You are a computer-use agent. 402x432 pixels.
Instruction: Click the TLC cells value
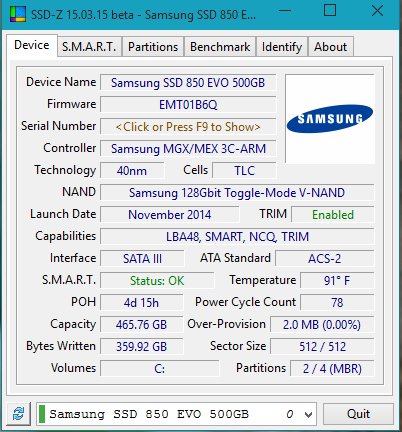(244, 171)
